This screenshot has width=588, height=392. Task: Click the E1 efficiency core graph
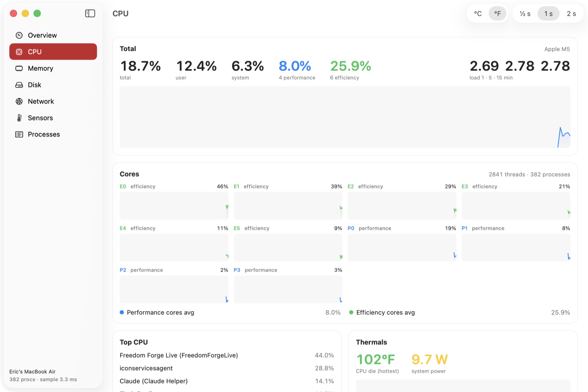pyautogui.click(x=288, y=206)
